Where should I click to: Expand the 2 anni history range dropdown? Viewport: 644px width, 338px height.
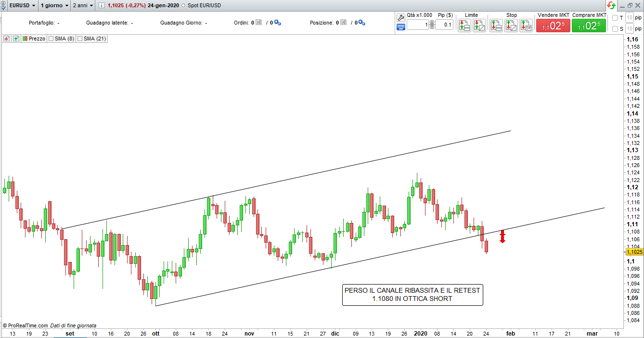82,5
